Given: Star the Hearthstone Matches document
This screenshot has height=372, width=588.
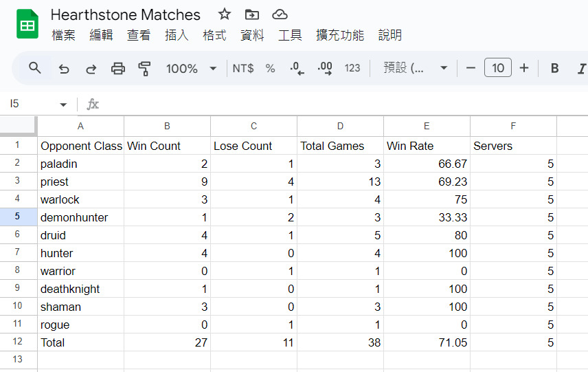Looking at the screenshot, I should coord(224,14).
